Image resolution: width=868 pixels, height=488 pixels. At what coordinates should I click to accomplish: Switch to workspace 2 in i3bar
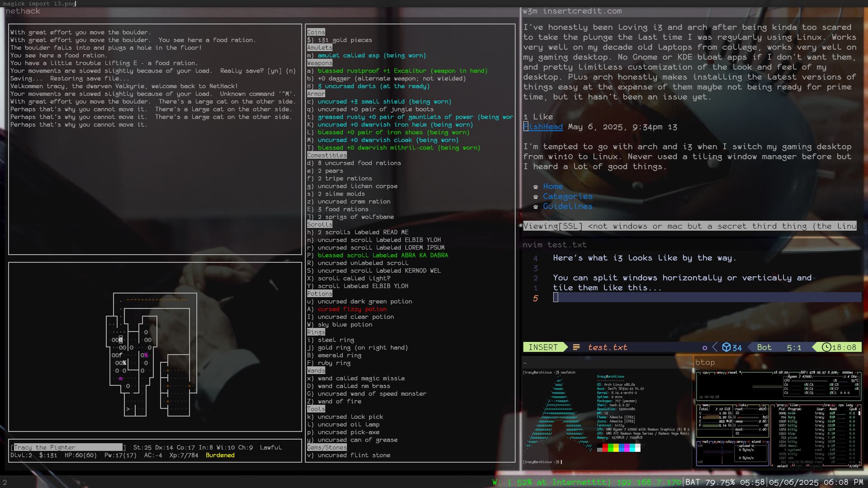click(5, 483)
